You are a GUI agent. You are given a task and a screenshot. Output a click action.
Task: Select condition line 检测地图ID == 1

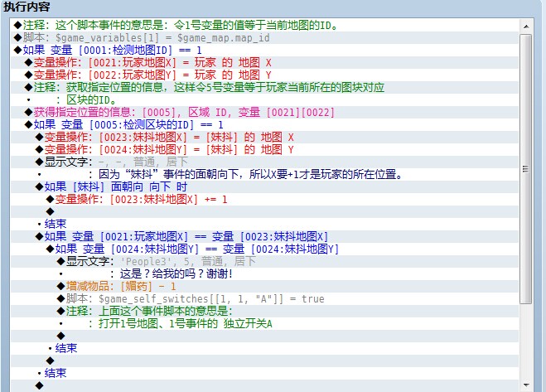(x=264, y=51)
